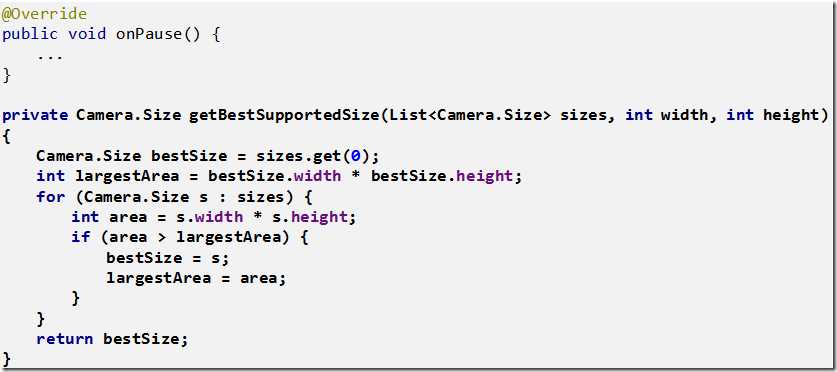The width and height of the screenshot is (837, 372).
Task: Click the private keyword
Action: 35,115
